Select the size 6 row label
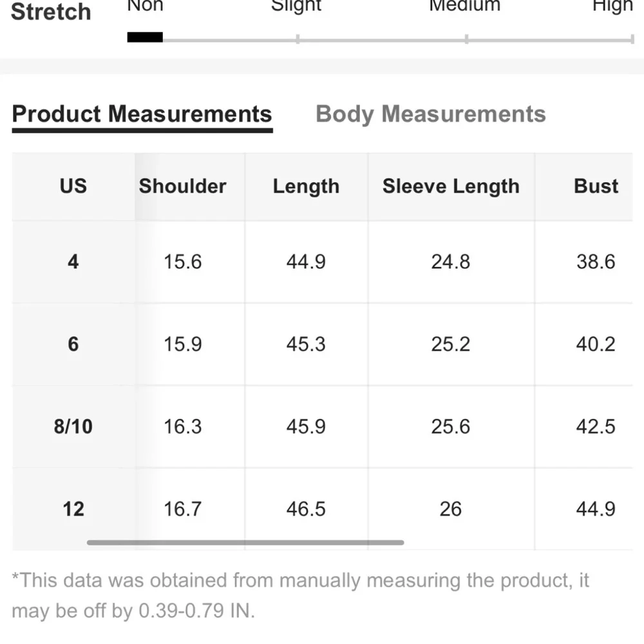The height and width of the screenshot is (644, 644). pyautogui.click(x=73, y=344)
